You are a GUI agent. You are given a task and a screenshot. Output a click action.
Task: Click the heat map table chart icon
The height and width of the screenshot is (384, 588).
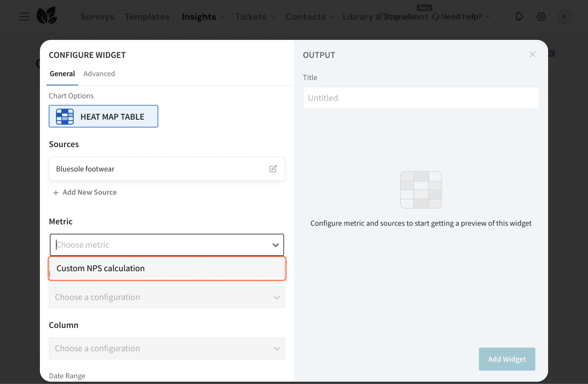[65, 117]
